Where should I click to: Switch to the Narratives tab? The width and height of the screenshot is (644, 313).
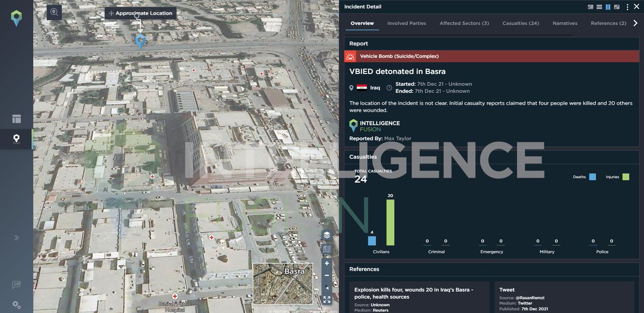pyautogui.click(x=565, y=23)
